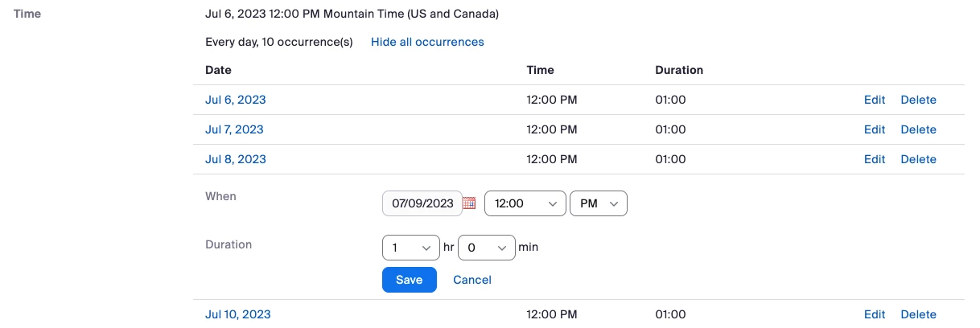Image resolution: width=980 pixels, height=328 pixels.
Task: Open the Jul 10, 2023 occurrence
Action: coord(238,314)
